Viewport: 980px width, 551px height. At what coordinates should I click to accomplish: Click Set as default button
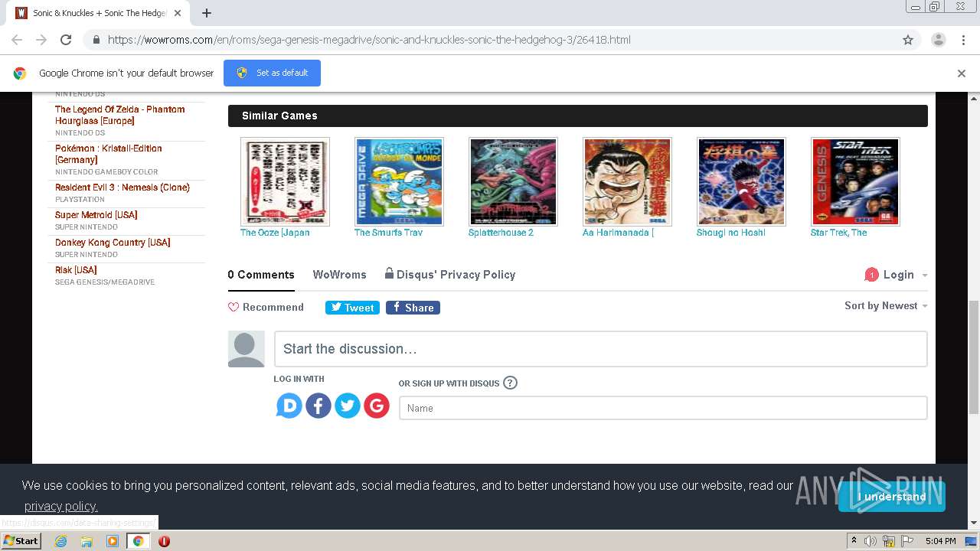coord(272,73)
